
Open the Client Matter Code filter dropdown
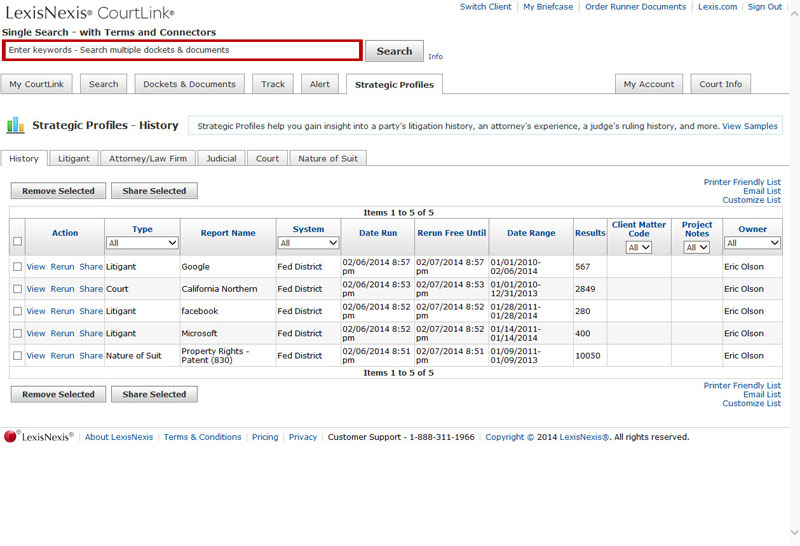[x=639, y=247]
